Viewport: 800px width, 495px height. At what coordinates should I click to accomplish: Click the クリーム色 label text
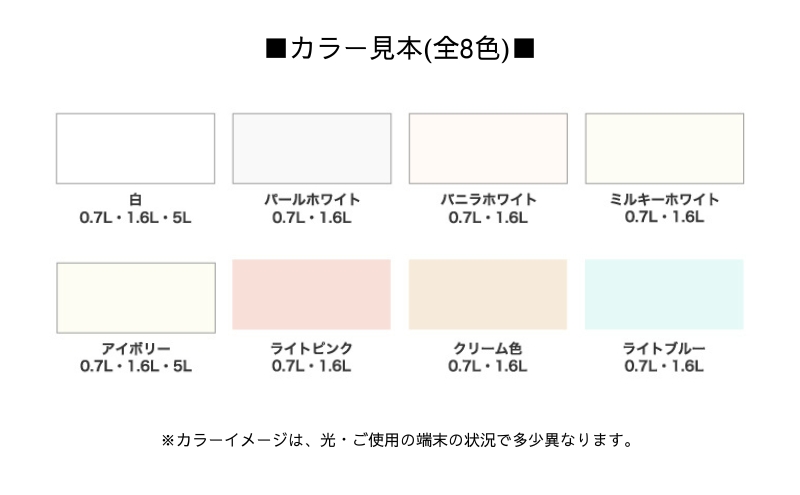(488, 349)
